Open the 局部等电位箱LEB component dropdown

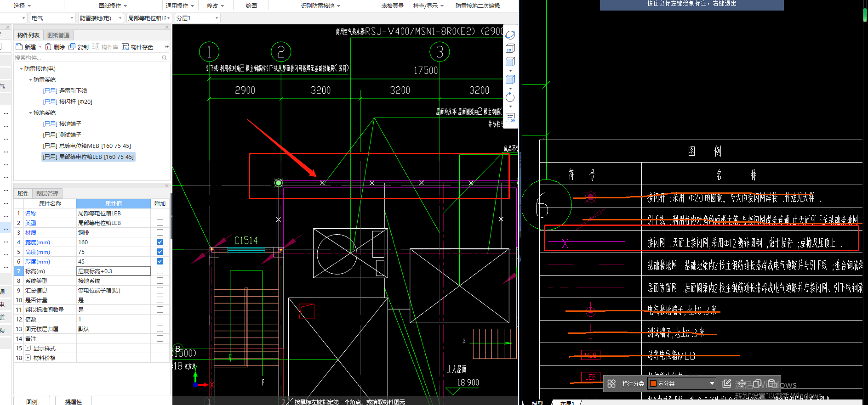tap(149, 18)
